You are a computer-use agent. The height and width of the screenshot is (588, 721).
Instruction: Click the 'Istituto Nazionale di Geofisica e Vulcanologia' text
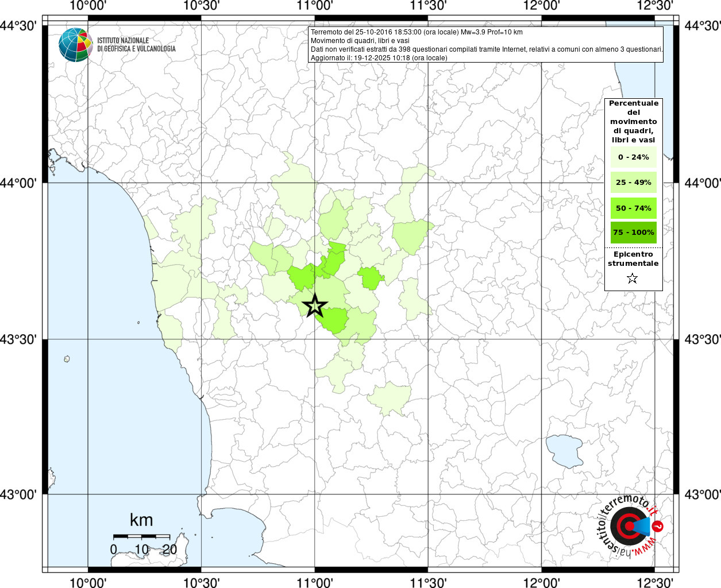(136, 45)
